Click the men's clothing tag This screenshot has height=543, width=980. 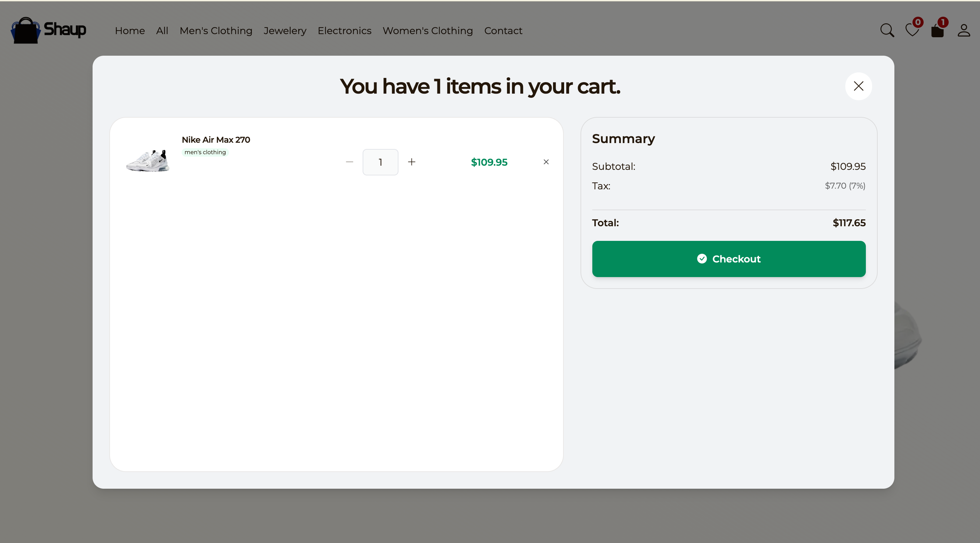click(205, 152)
